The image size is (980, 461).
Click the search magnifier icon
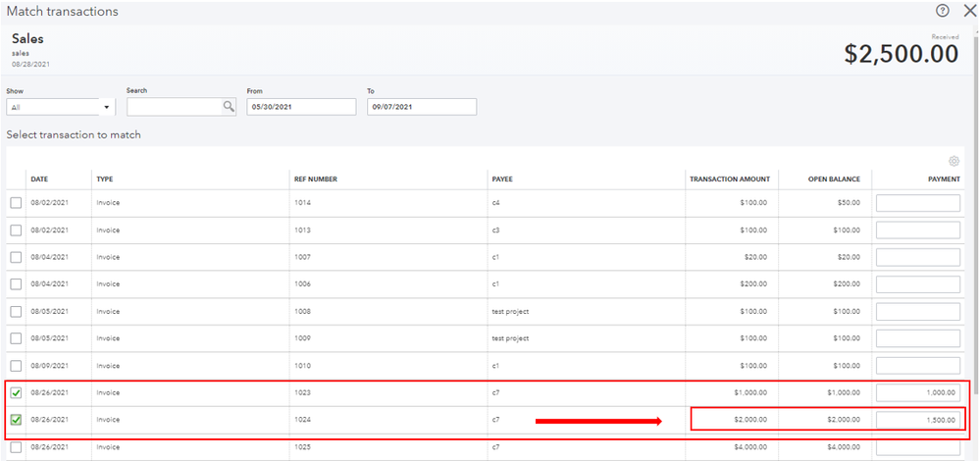coord(229,107)
